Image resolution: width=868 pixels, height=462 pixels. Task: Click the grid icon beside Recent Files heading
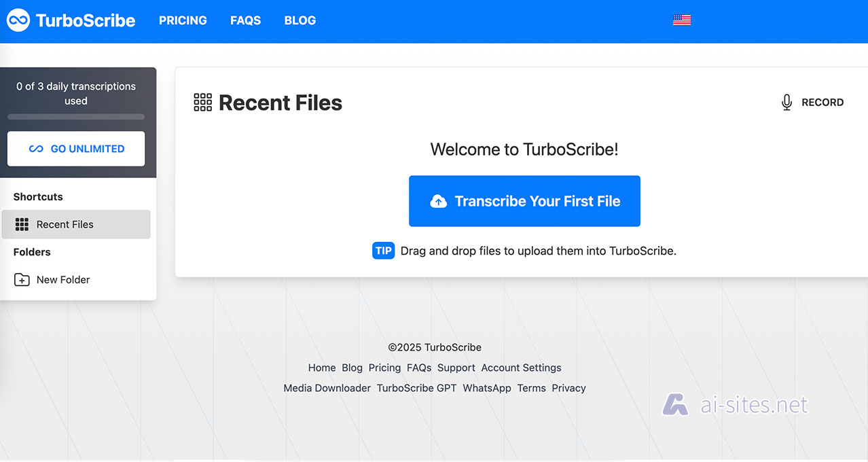click(201, 101)
